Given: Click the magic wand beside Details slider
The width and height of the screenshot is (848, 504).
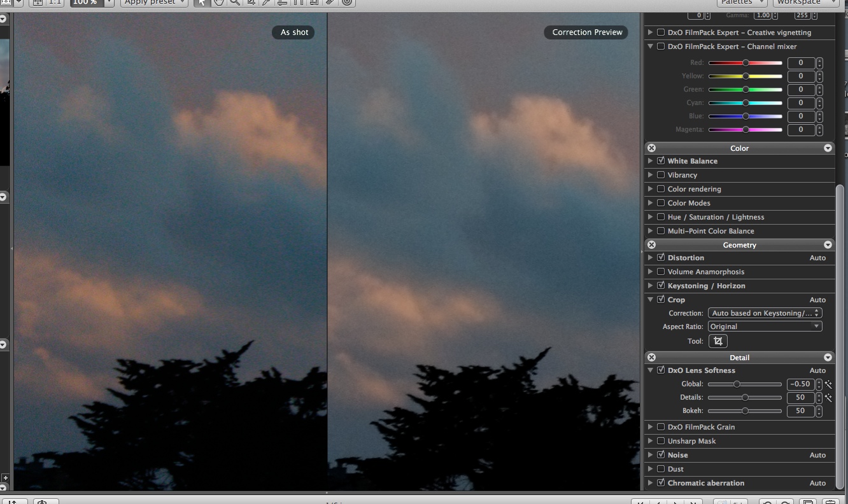Looking at the screenshot, I should click(x=828, y=398).
